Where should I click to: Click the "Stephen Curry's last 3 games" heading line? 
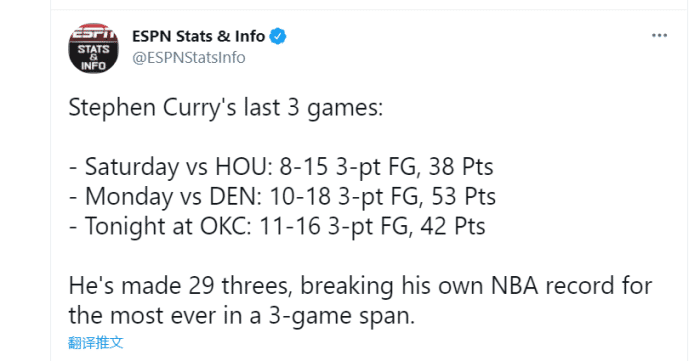click(x=225, y=108)
